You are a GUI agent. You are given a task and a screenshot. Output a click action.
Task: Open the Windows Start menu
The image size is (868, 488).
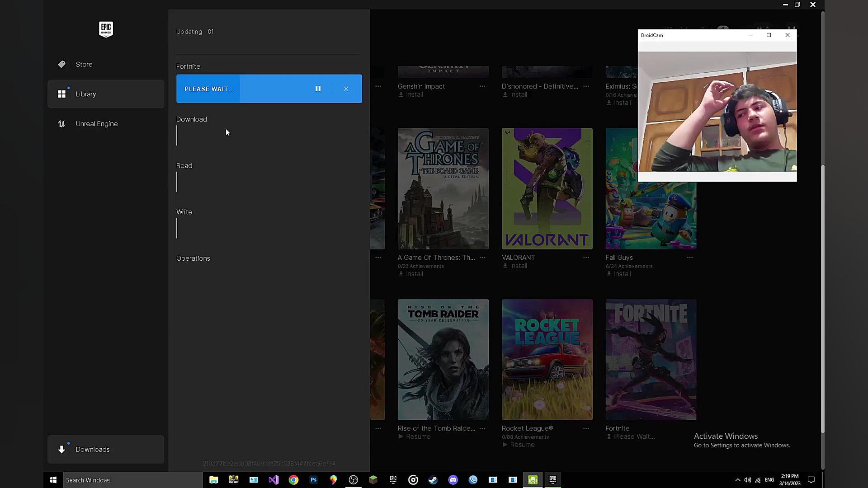(53, 480)
